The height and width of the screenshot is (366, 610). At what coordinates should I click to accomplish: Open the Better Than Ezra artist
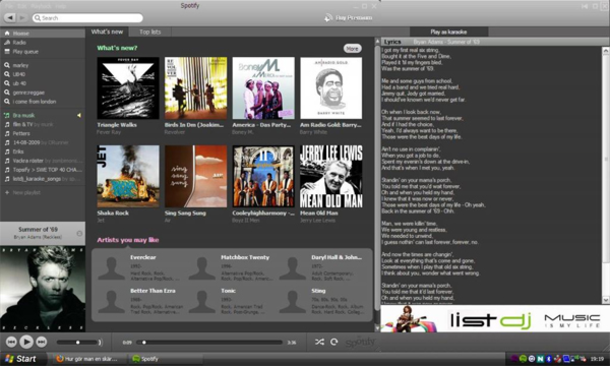click(152, 291)
